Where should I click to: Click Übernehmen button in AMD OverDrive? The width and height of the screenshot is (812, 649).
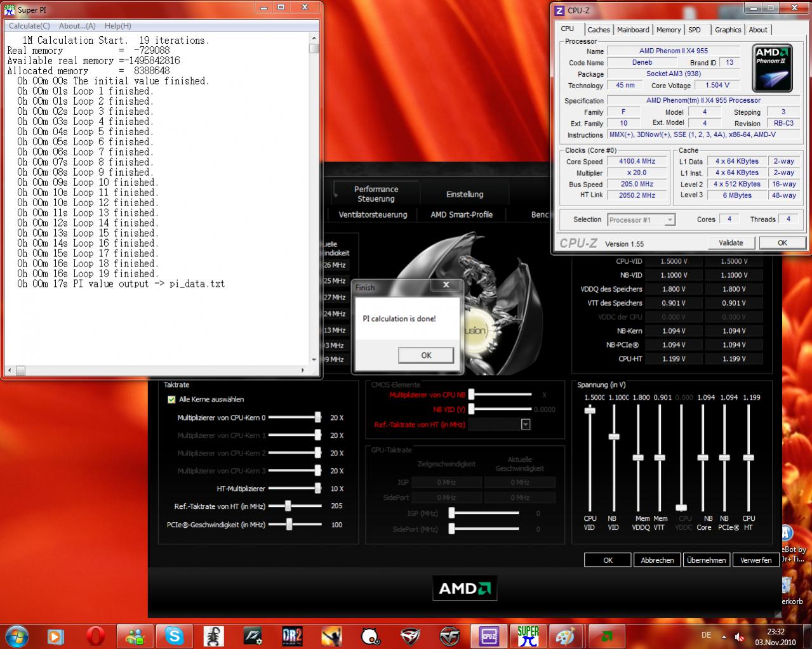[706, 560]
